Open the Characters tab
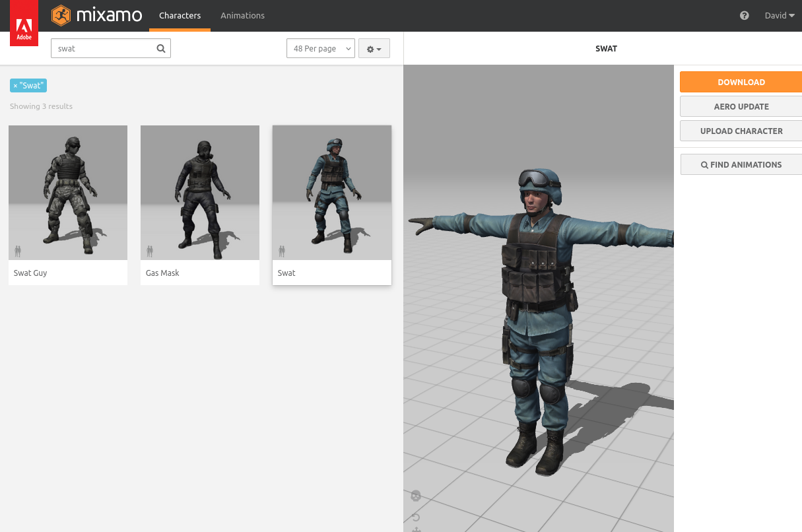Screen dimensions: 802x532 180,15
